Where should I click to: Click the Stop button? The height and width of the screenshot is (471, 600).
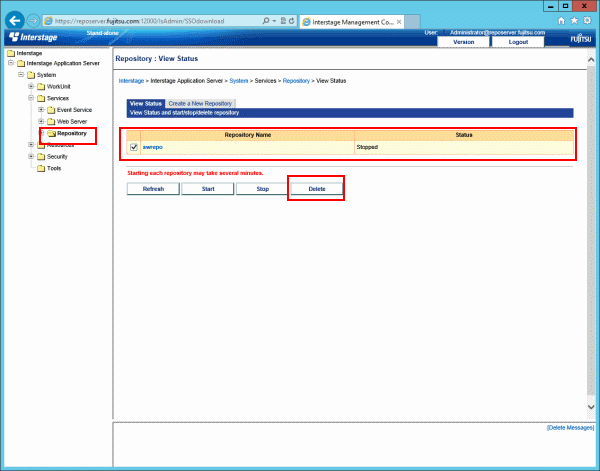[x=262, y=189]
